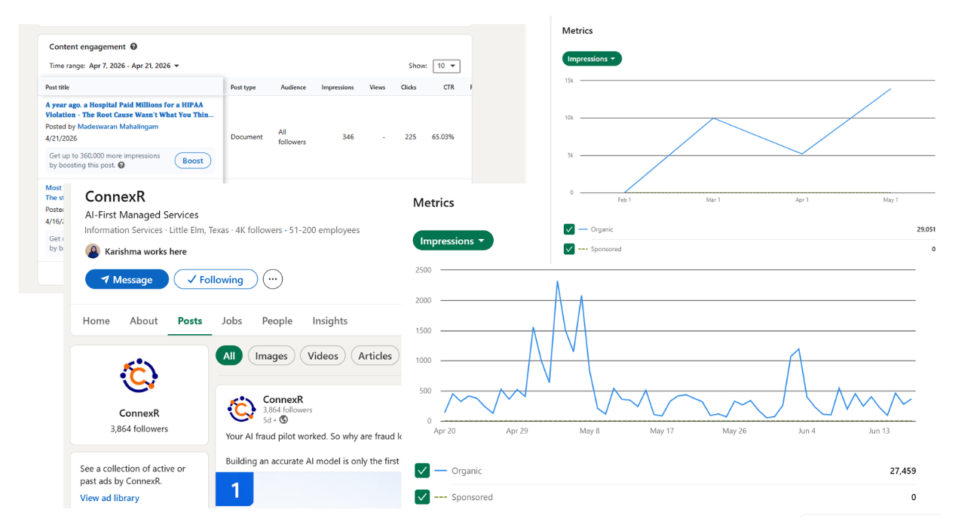980x528 pixels.
Task: Switch to the Insights tab
Action: pyautogui.click(x=330, y=321)
